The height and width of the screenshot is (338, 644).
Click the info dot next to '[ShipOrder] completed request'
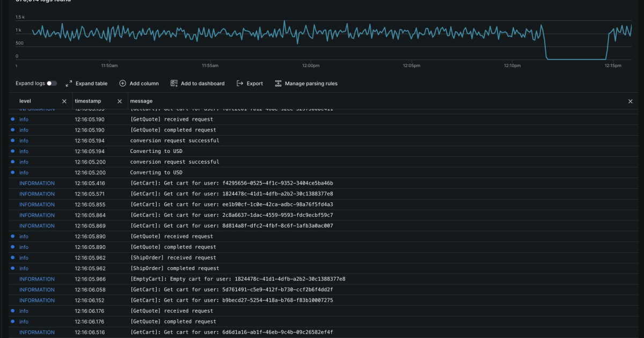pos(12,268)
